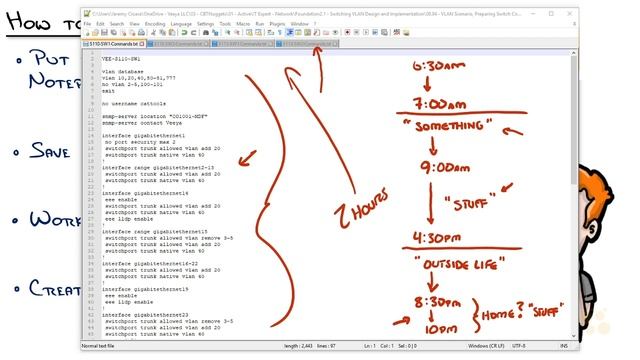
Task: Start macro recording with the red Record icon
Action: click(x=347, y=33)
